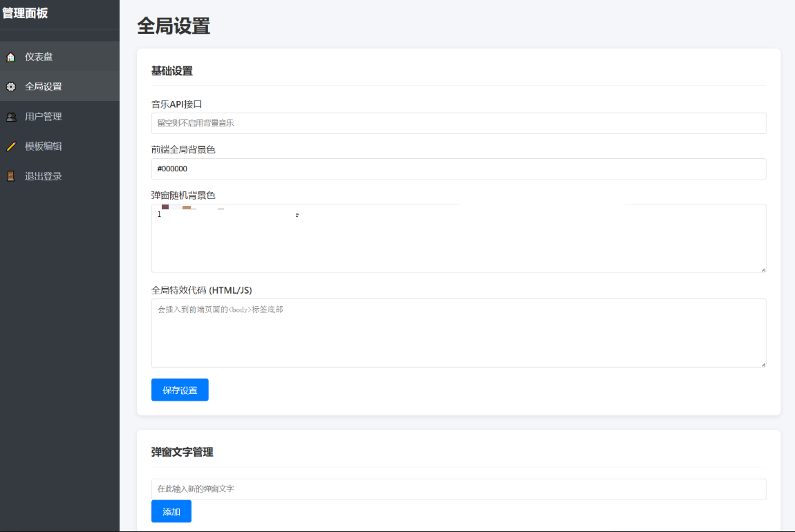
Task: Log out via the 退出登录 link
Action: pos(43,176)
